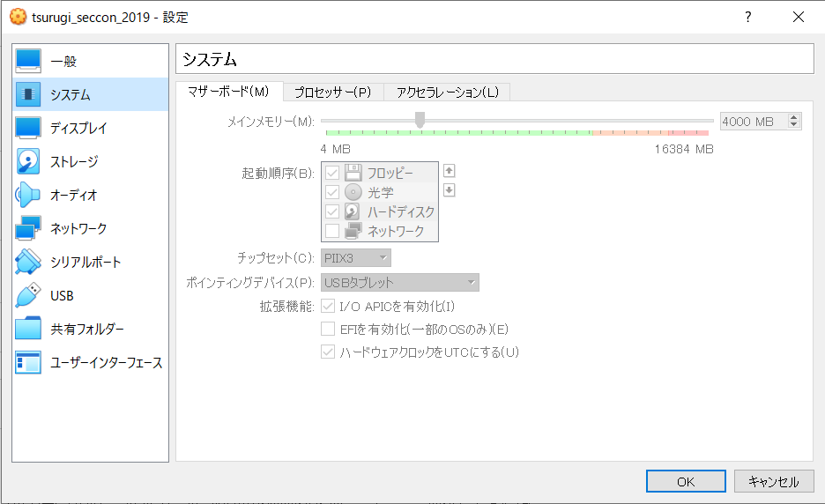Click the VirtualBox gear icon in title bar
The height and width of the screenshot is (504, 825).
click(18, 17)
